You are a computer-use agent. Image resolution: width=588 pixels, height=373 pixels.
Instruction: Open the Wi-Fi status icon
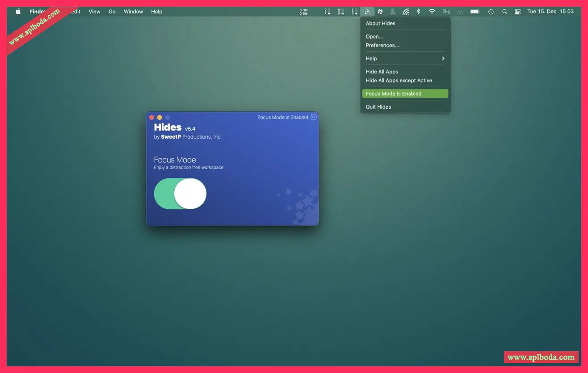(432, 12)
